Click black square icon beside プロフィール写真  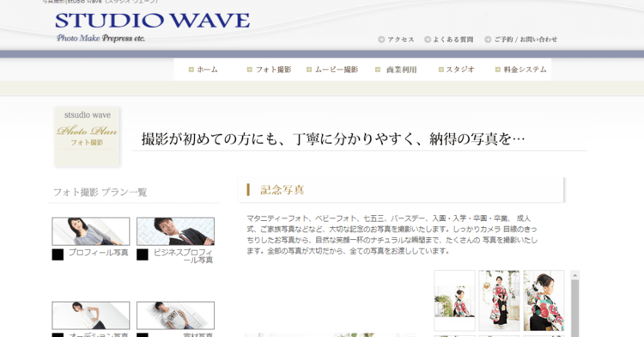(x=58, y=254)
